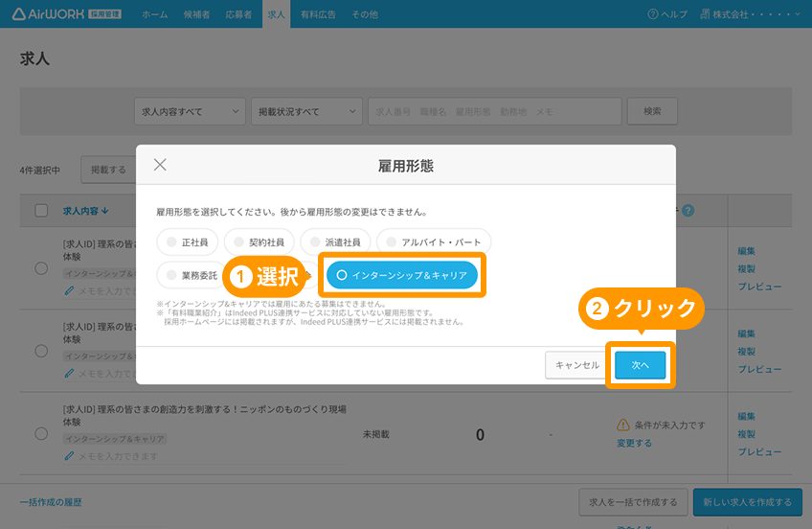Viewport: 812px width, 529px height.
Task: Click 複製 for the first job row
Action: (x=746, y=268)
